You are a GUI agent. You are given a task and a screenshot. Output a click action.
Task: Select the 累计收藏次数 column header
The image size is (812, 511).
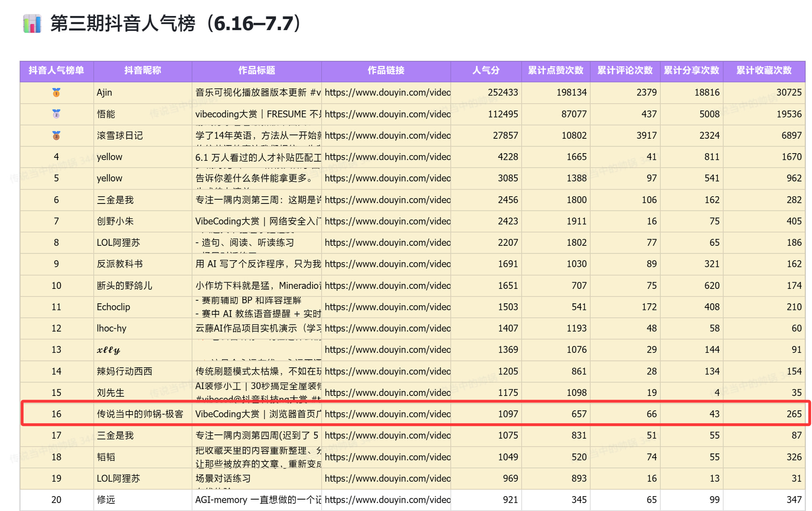764,71
